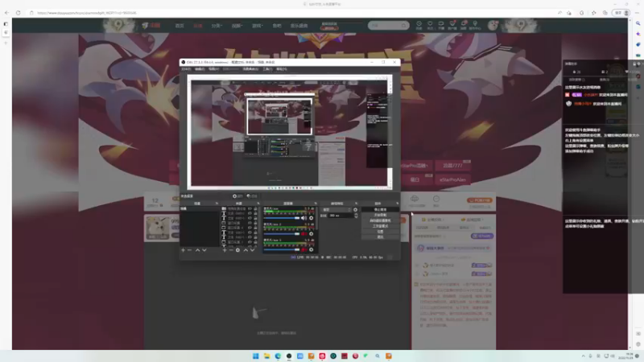Open transition properties gear in Scene Transitions

[355, 210]
